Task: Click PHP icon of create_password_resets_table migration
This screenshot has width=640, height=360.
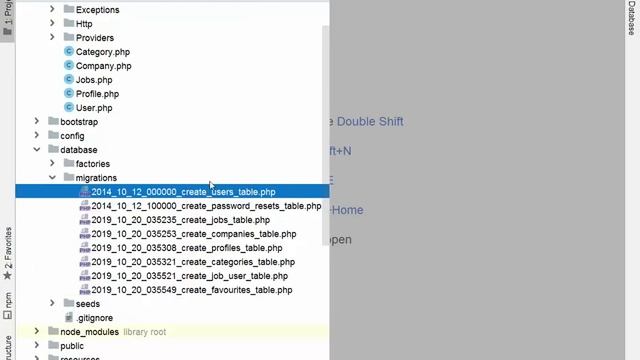Action: click(x=84, y=205)
